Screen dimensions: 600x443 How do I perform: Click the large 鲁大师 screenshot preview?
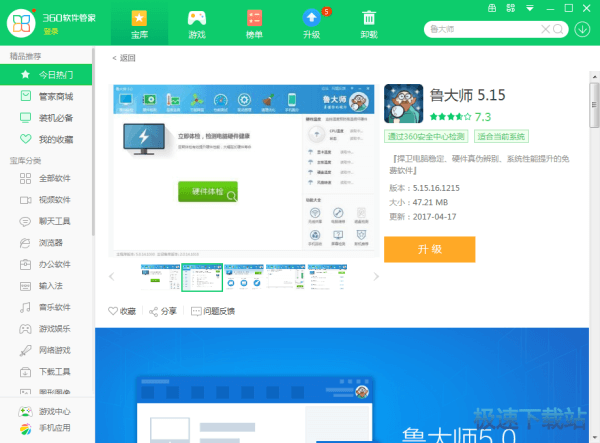pyautogui.click(x=244, y=171)
